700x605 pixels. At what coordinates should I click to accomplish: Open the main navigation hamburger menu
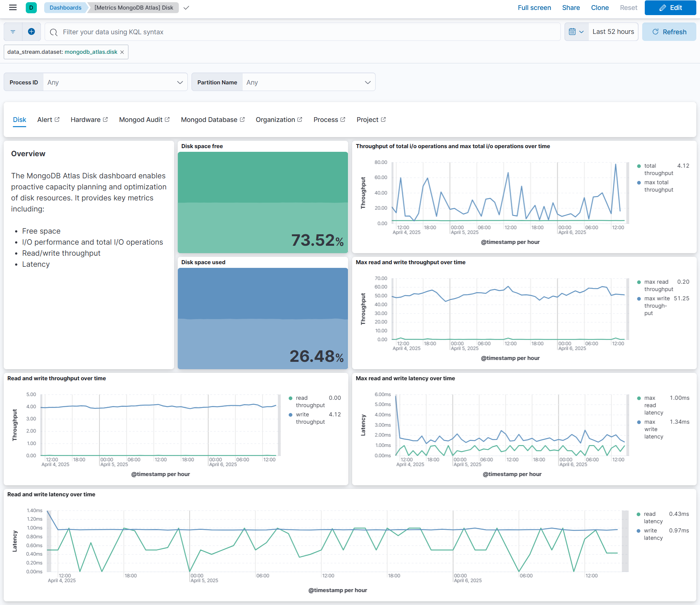(x=13, y=7)
